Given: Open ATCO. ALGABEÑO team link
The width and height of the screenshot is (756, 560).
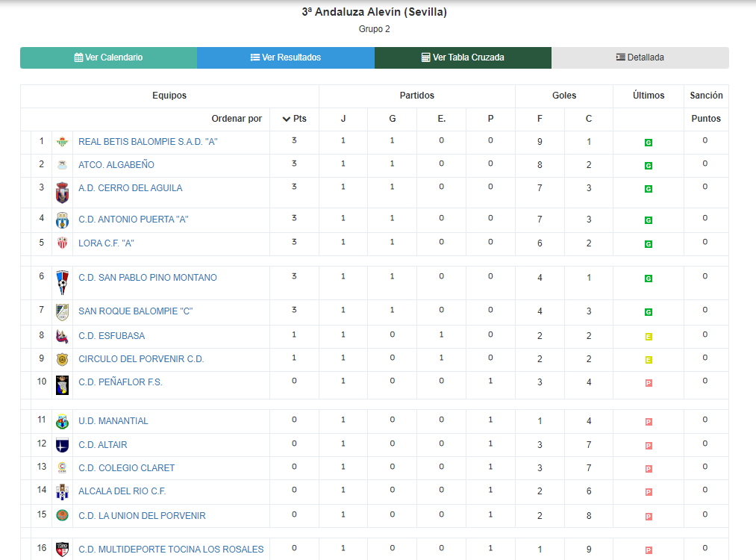Looking at the screenshot, I should click(116, 165).
